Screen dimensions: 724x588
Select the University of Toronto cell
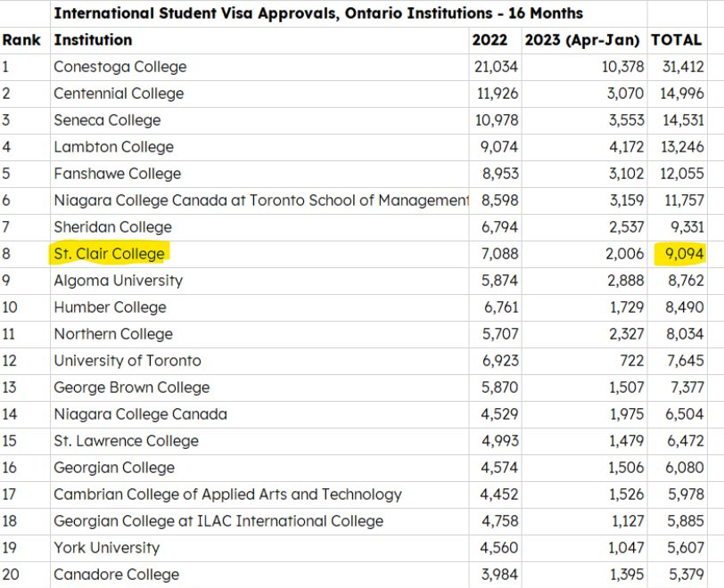(x=259, y=362)
